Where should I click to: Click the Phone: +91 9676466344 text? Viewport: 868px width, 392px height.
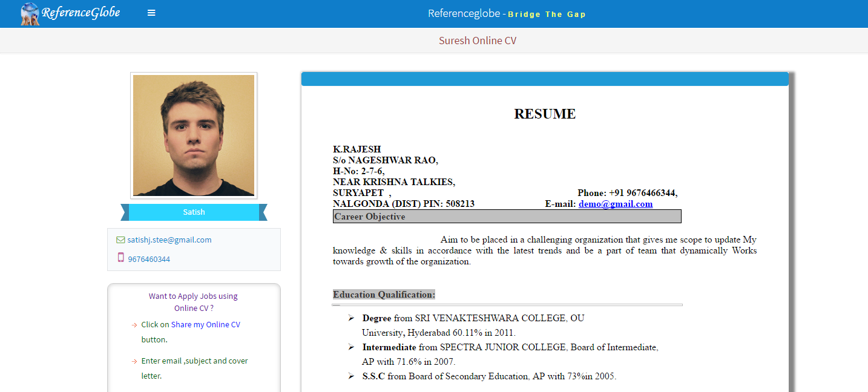tap(628, 193)
